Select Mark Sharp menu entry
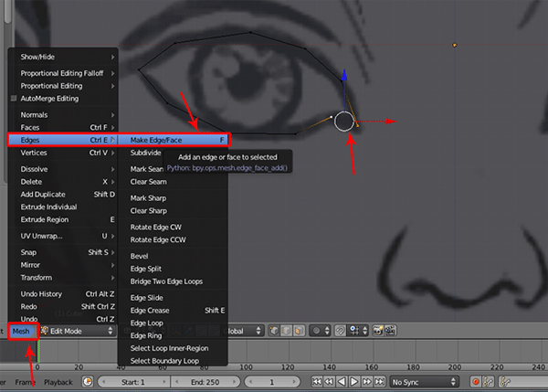 174,198
